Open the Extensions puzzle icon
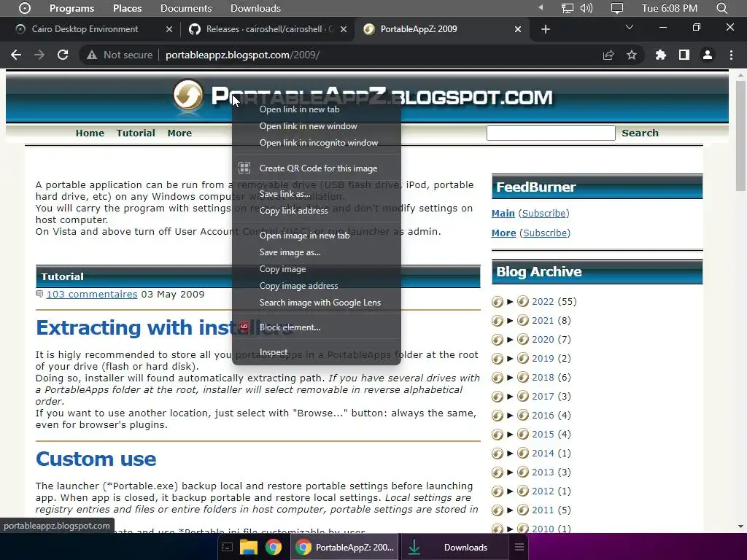 (x=660, y=55)
